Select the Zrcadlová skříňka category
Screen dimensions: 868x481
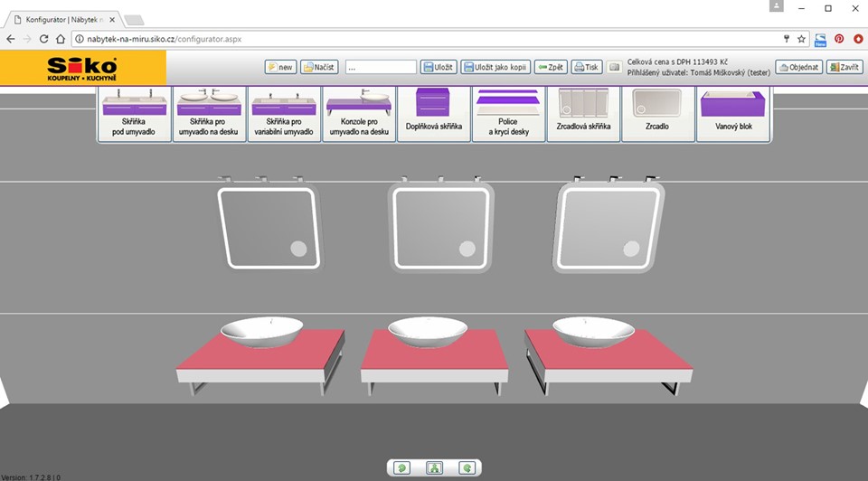point(583,114)
